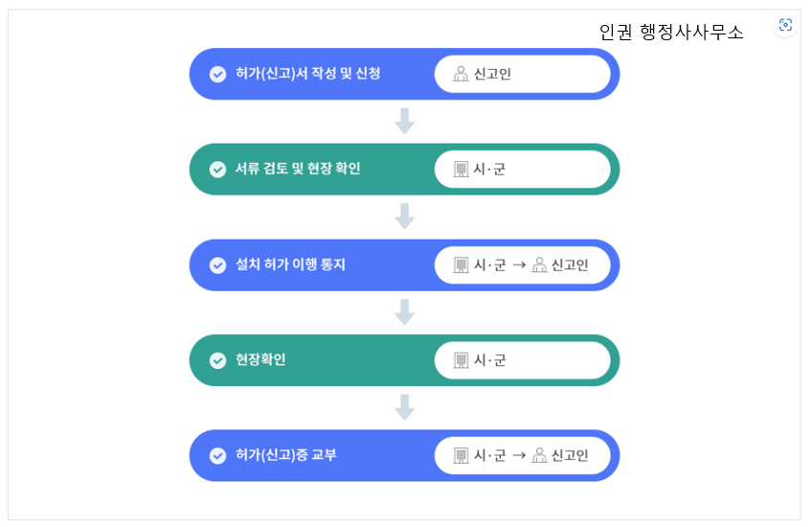Click building icon in 현장확인 row

tap(461, 360)
